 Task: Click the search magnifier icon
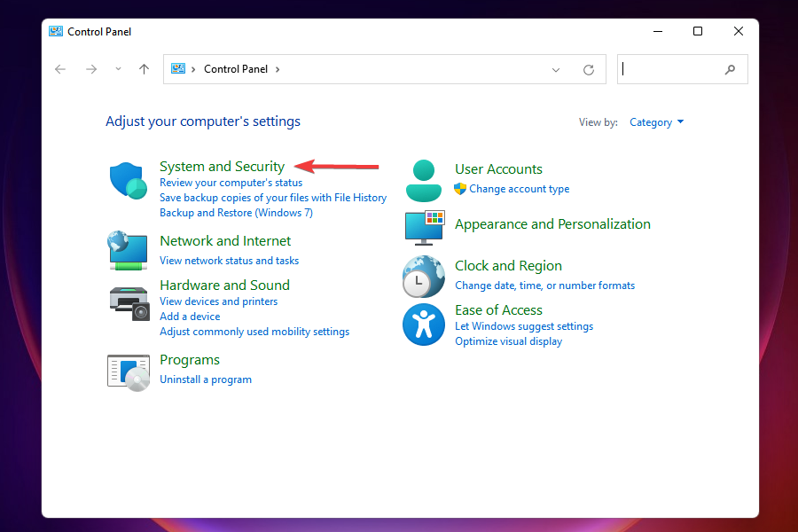coord(731,69)
